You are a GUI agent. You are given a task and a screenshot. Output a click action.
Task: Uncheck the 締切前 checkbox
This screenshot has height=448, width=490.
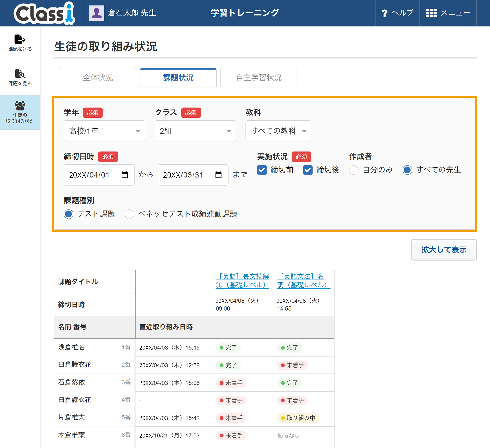(x=262, y=170)
